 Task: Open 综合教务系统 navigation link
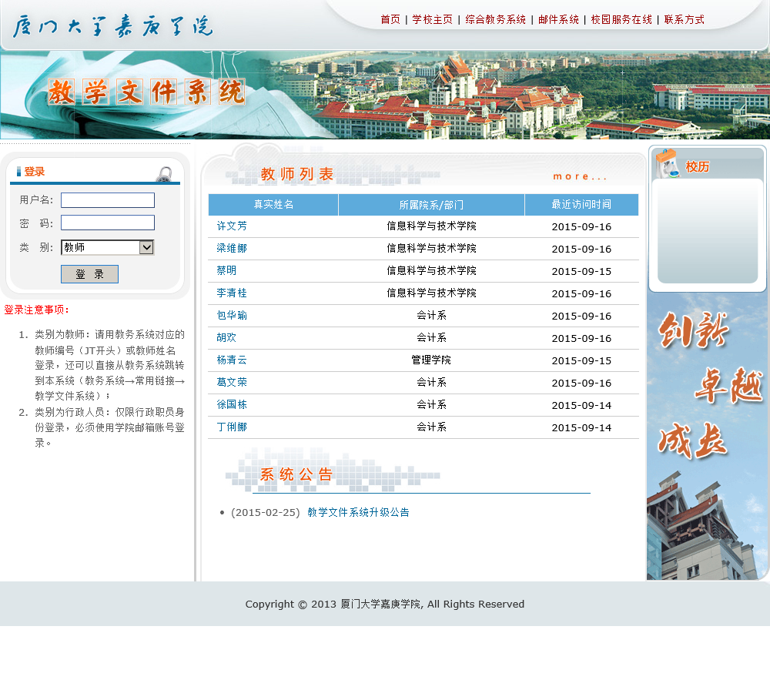point(495,20)
